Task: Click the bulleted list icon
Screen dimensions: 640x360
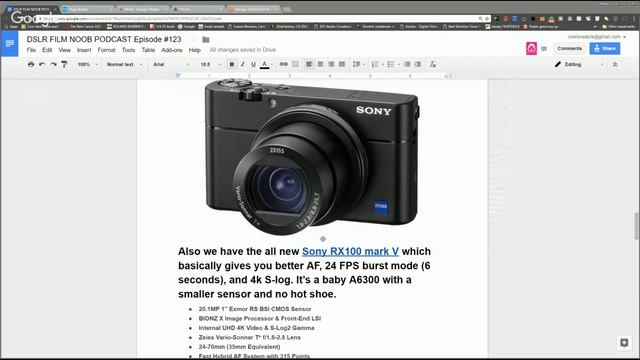Action: click(x=391, y=64)
